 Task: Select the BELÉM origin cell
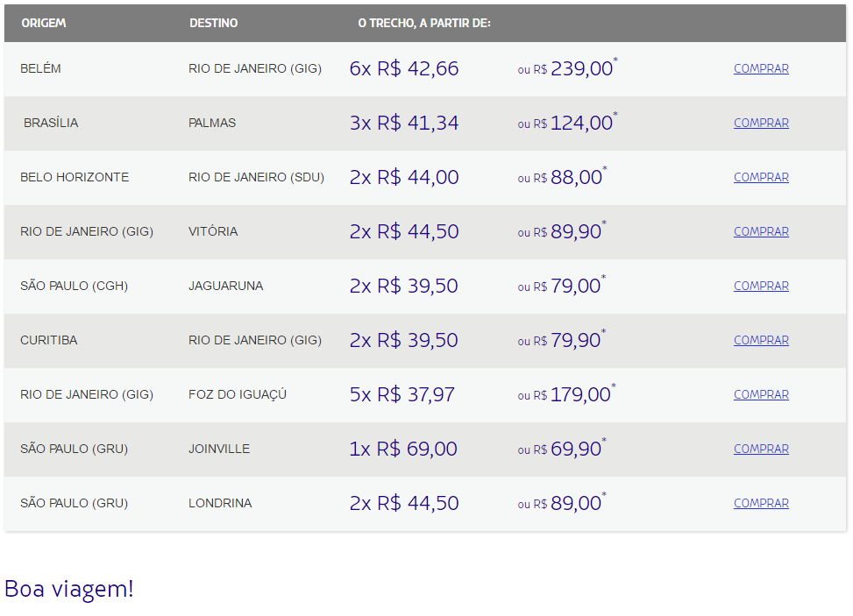click(x=41, y=68)
